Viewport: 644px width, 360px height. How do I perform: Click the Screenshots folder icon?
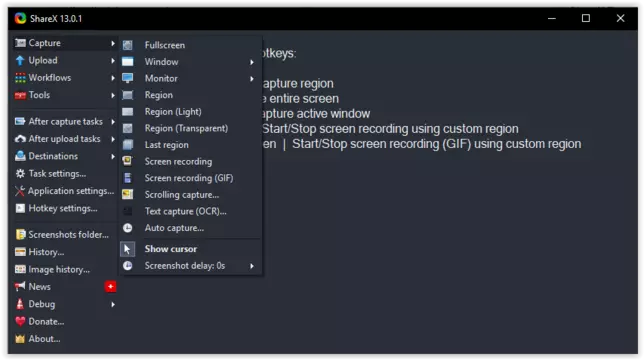click(x=20, y=234)
